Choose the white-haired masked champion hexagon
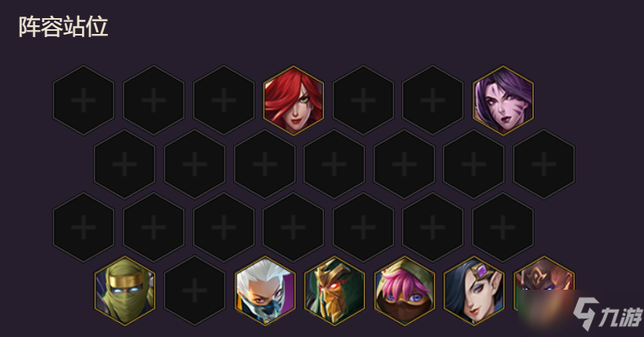Viewport: 644px width, 337px height. [265, 291]
